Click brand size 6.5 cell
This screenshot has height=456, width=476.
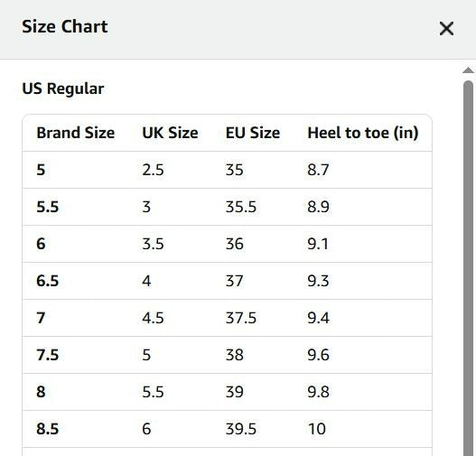pyautogui.click(x=47, y=281)
